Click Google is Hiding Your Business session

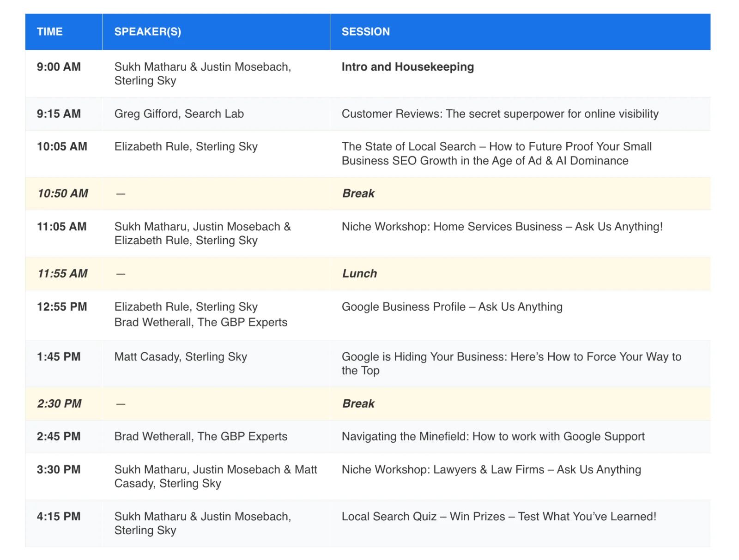click(512, 364)
